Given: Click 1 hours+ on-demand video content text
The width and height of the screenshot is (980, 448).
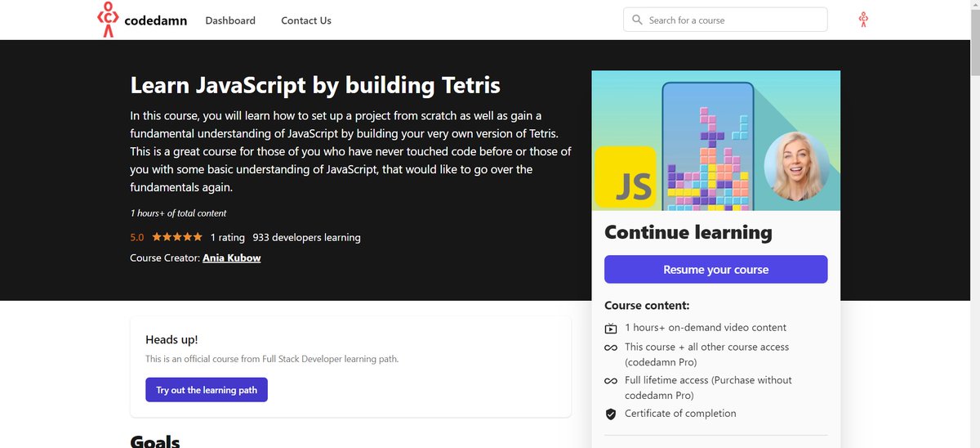Looking at the screenshot, I should point(706,328).
